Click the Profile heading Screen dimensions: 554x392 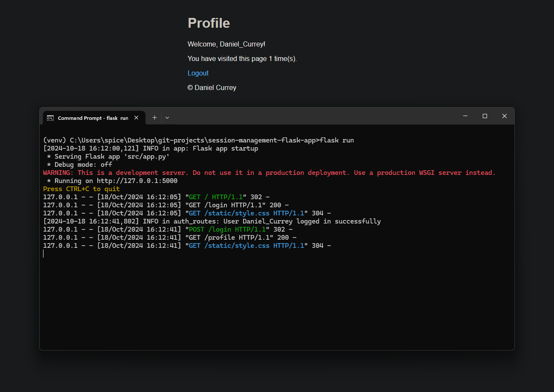tap(209, 23)
